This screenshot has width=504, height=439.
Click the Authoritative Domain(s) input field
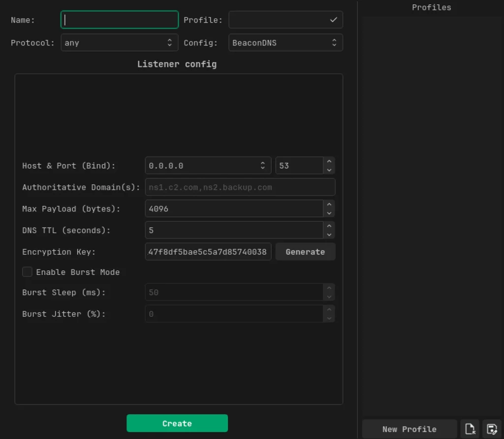click(240, 187)
